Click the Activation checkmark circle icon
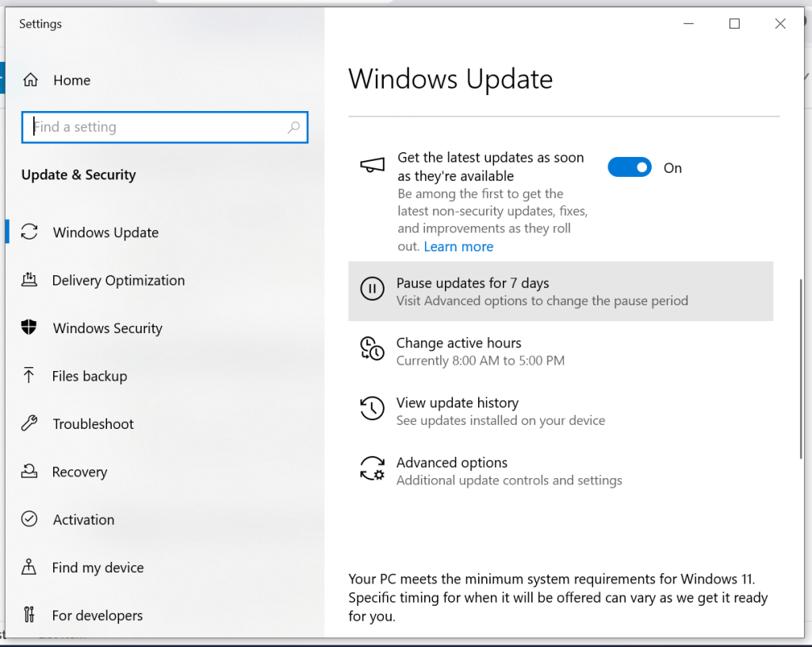This screenshot has height=647, width=812. pos(29,519)
